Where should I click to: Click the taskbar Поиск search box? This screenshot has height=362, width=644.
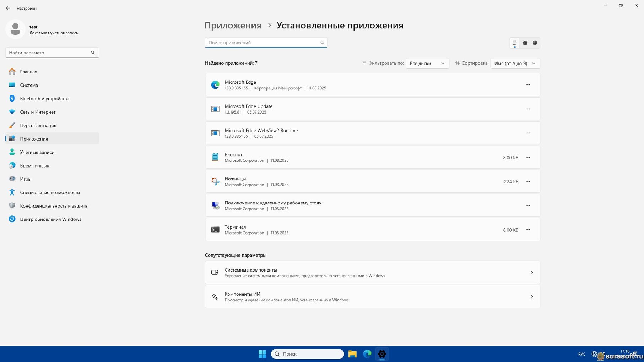[x=308, y=354]
